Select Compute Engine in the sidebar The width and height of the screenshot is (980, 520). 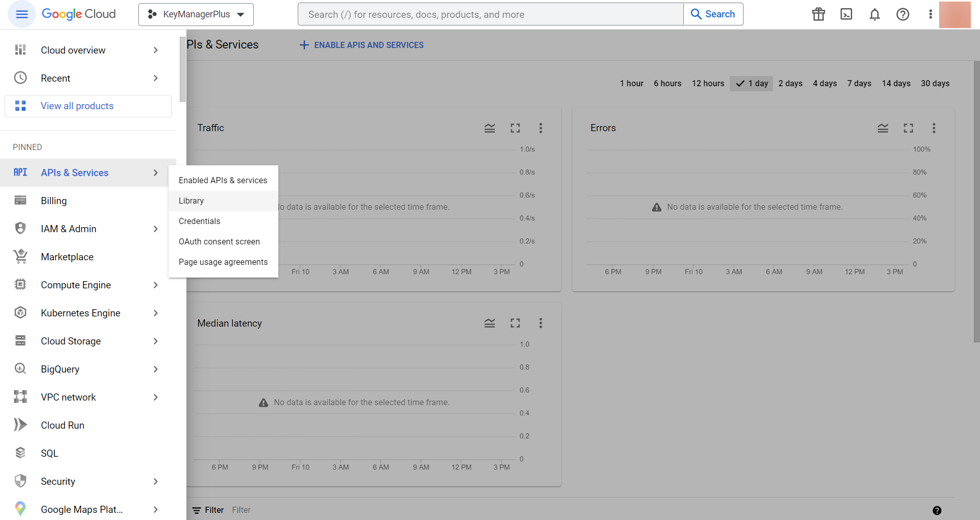76,285
